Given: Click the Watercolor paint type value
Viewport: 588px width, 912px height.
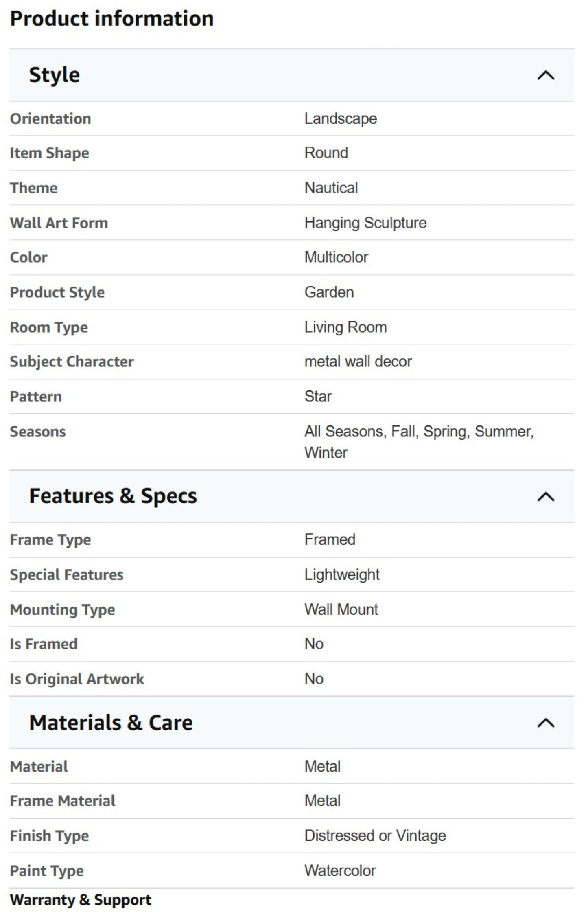Looking at the screenshot, I should pos(340,871).
